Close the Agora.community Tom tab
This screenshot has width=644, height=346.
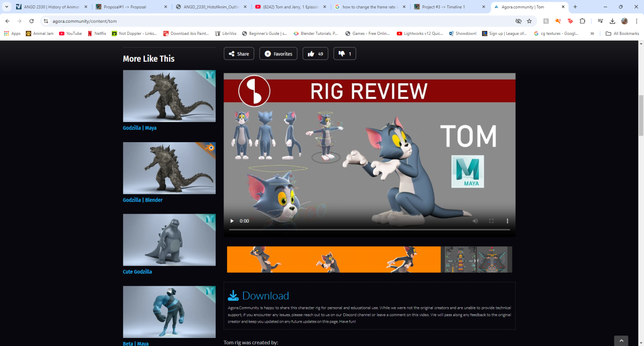(x=563, y=7)
